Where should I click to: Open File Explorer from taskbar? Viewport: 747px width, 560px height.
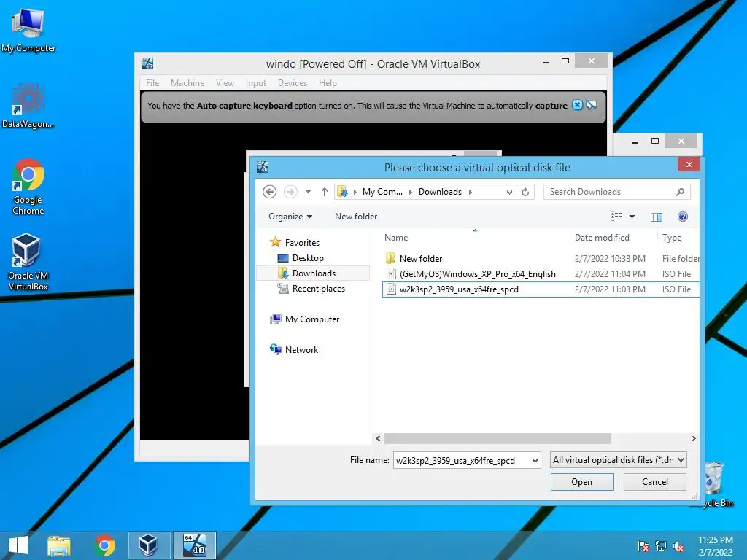click(58, 545)
